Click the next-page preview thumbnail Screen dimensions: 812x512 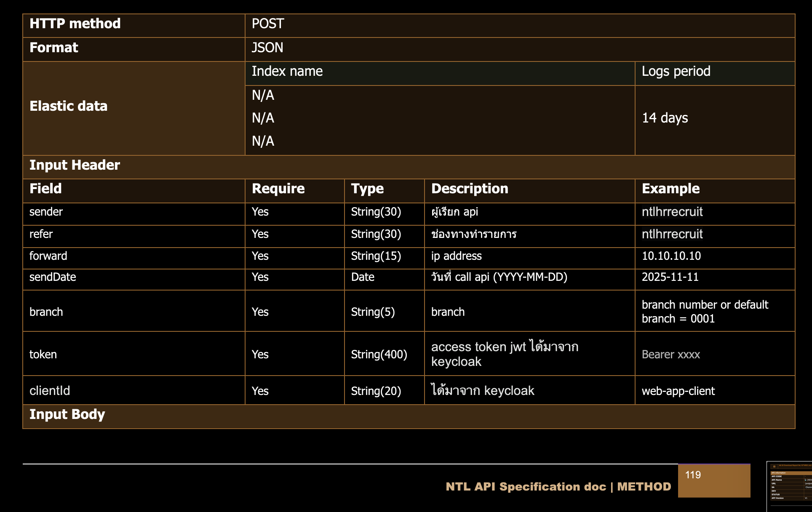[x=790, y=486]
